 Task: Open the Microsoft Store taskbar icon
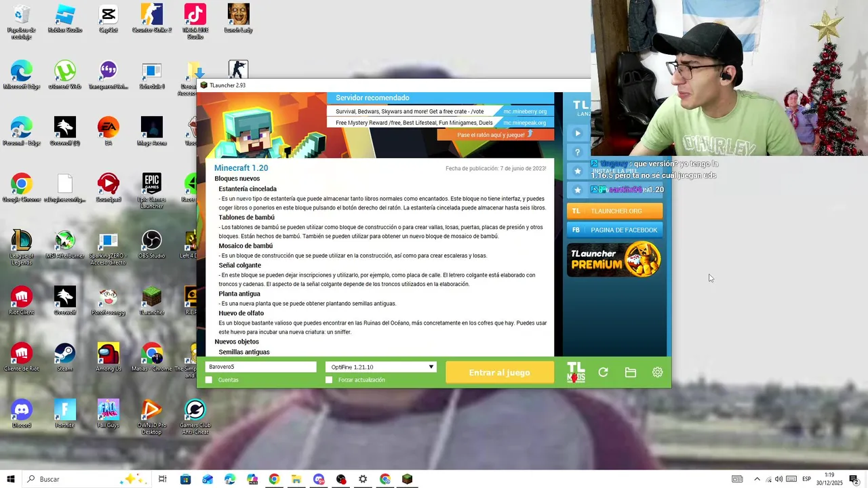pos(185,479)
